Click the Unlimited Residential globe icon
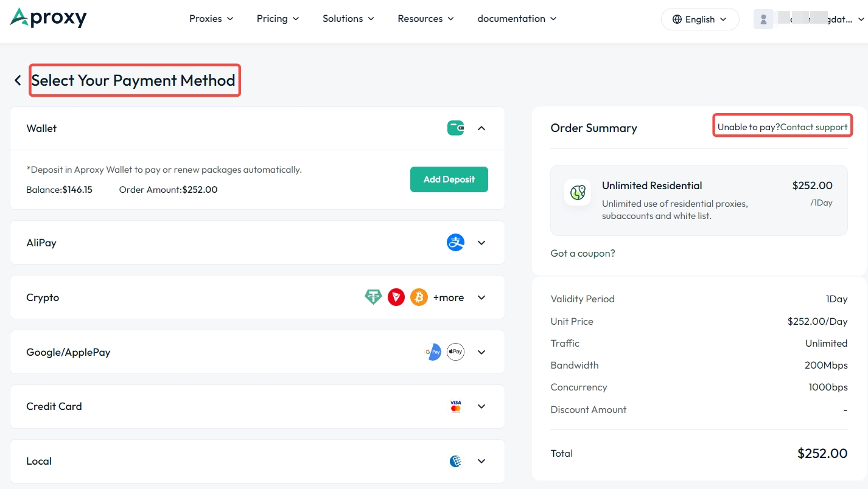Image resolution: width=868 pixels, height=489 pixels. [578, 193]
